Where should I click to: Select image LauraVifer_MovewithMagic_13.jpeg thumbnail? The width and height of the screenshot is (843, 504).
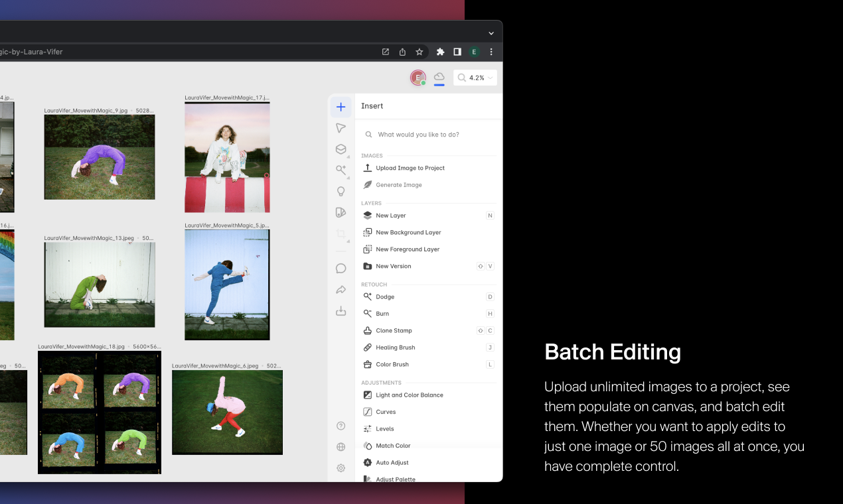pyautogui.click(x=100, y=284)
